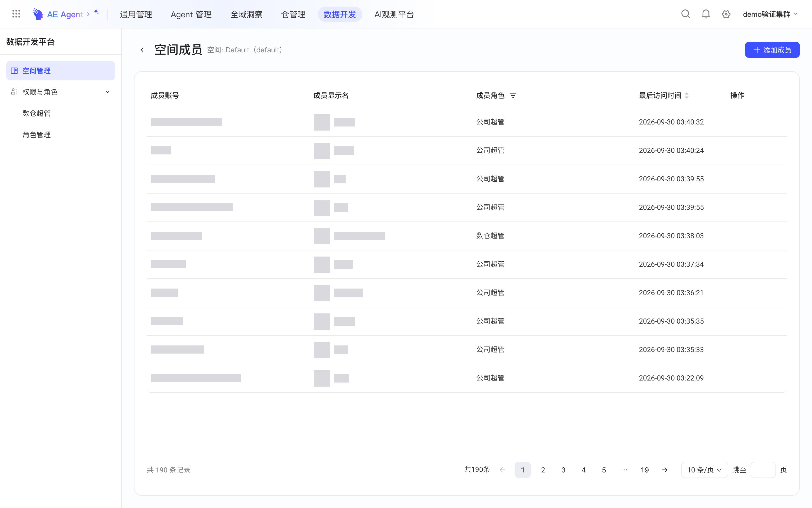Image resolution: width=812 pixels, height=508 pixels.
Task: Switch to the 仓管理 tab
Action: point(293,14)
